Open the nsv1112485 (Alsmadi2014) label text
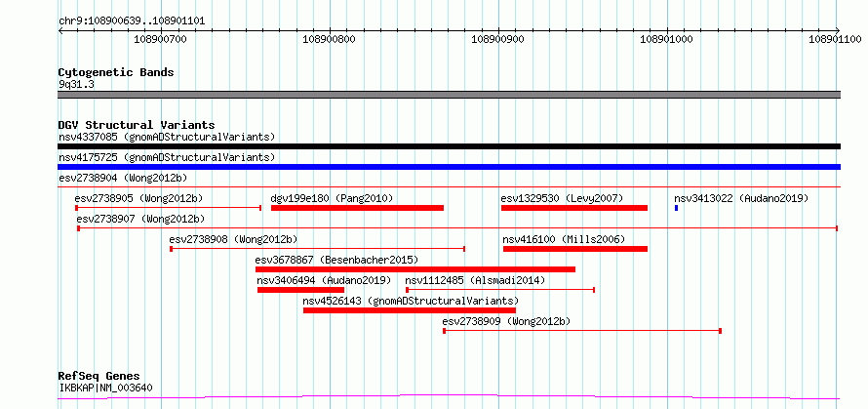 (475, 280)
